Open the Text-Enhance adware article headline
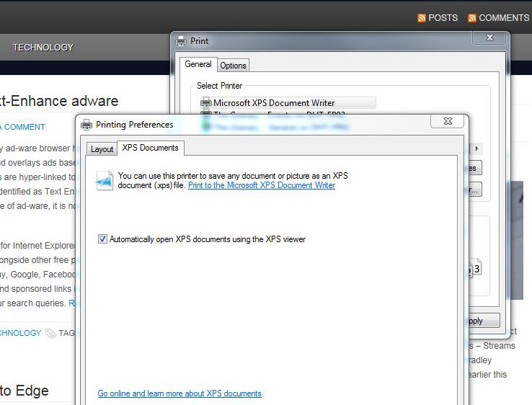Image resolution: width=532 pixels, height=405 pixels. click(59, 101)
